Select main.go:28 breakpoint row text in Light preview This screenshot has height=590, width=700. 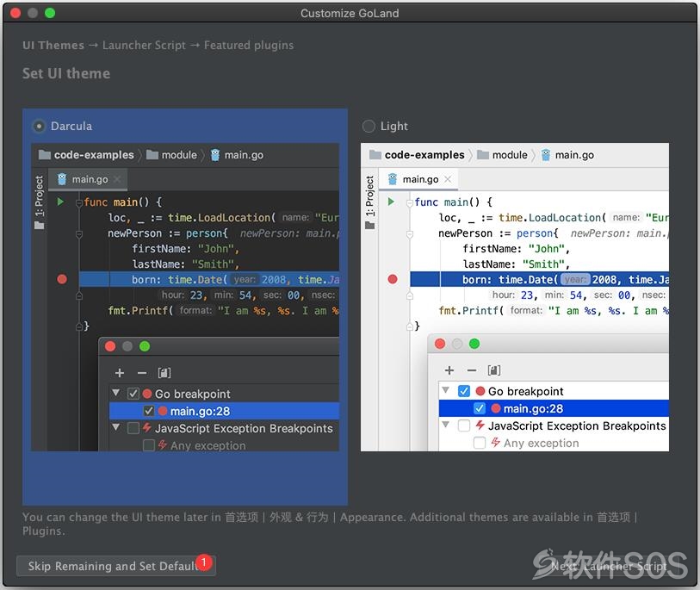point(533,408)
